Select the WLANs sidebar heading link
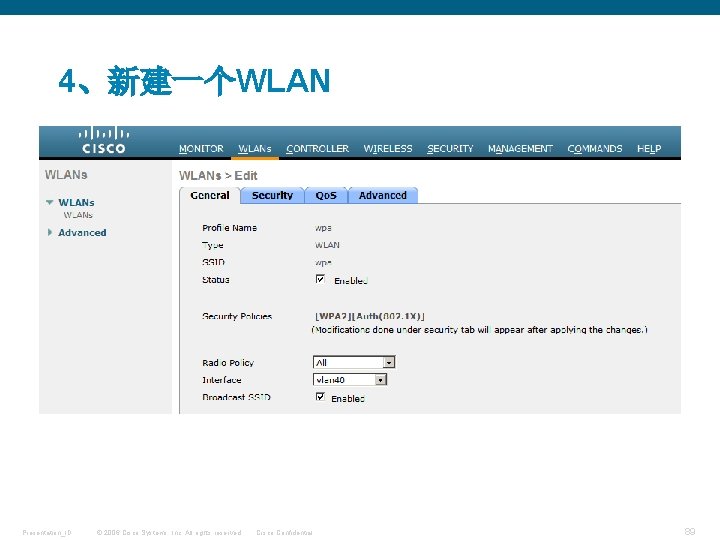Viewport: 720px width, 540px height. click(x=76, y=202)
